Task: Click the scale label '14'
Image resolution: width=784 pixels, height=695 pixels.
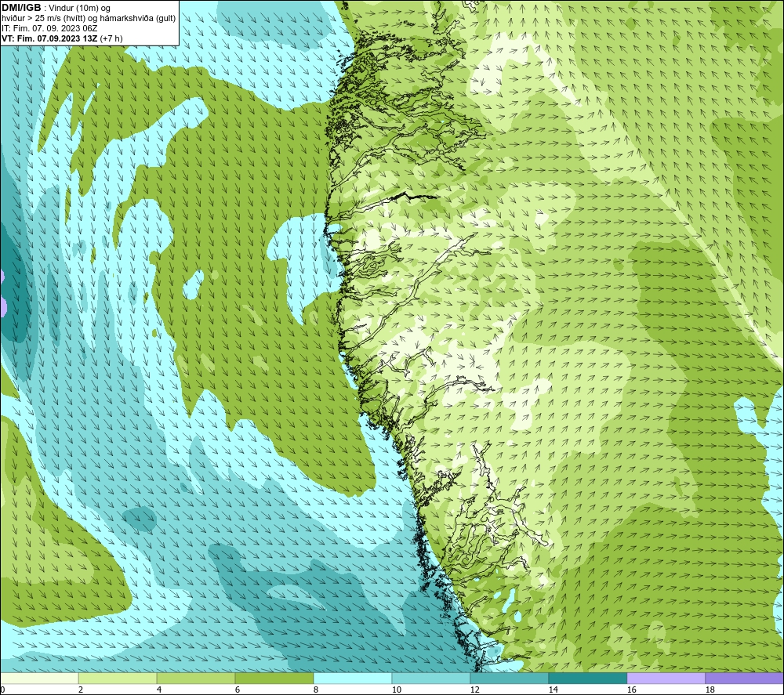Action: pos(553,690)
